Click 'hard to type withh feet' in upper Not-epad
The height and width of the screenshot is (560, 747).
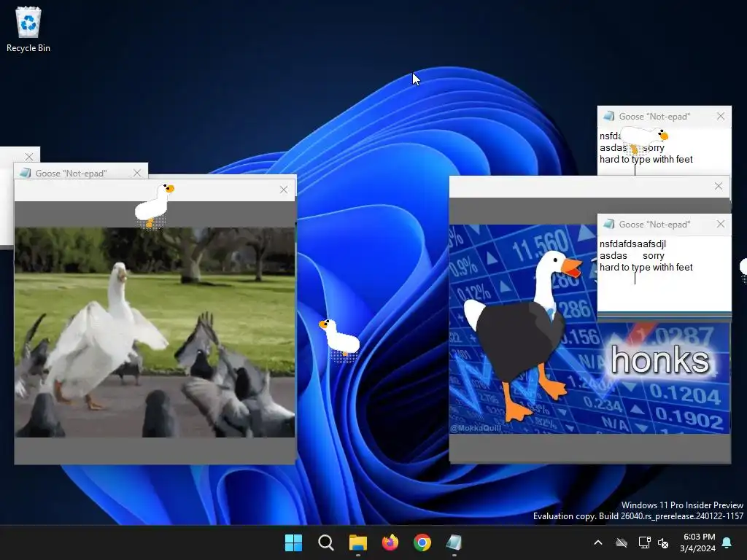[646, 160]
